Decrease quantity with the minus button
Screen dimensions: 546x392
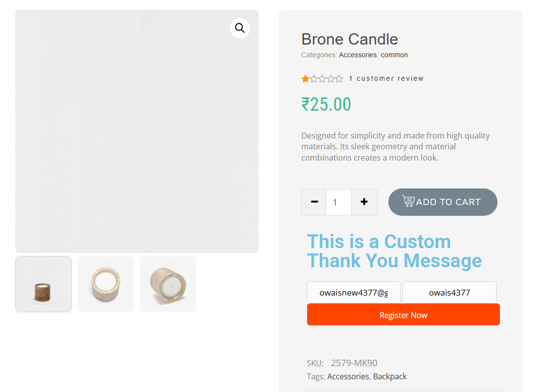pyautogui.click(x=314, y=202)
